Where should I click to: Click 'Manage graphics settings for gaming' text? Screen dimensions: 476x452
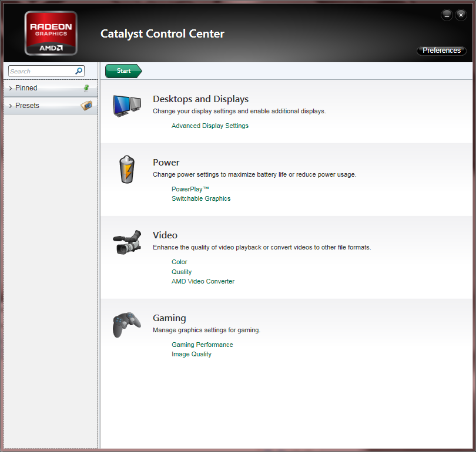(x=206, y=330)
